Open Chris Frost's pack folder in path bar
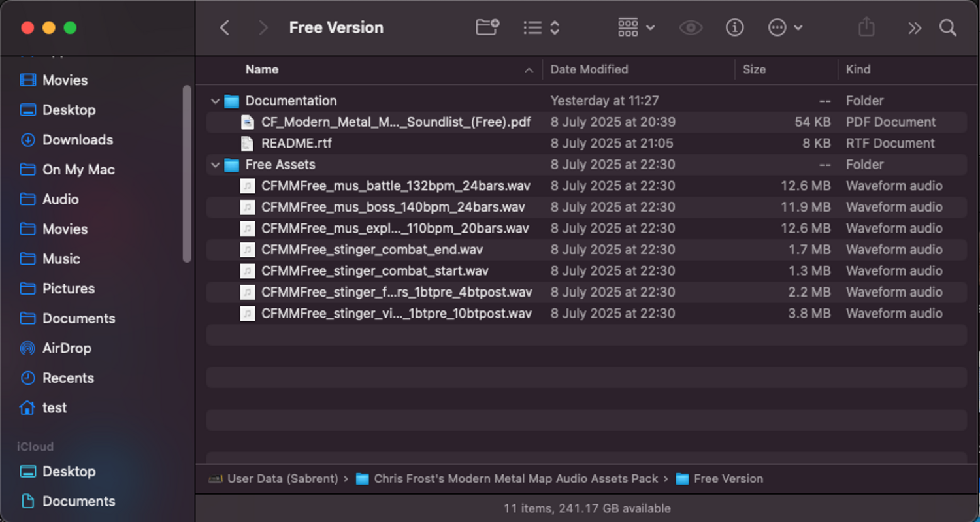This screenshot has height=522, width=980. [515, 479]
